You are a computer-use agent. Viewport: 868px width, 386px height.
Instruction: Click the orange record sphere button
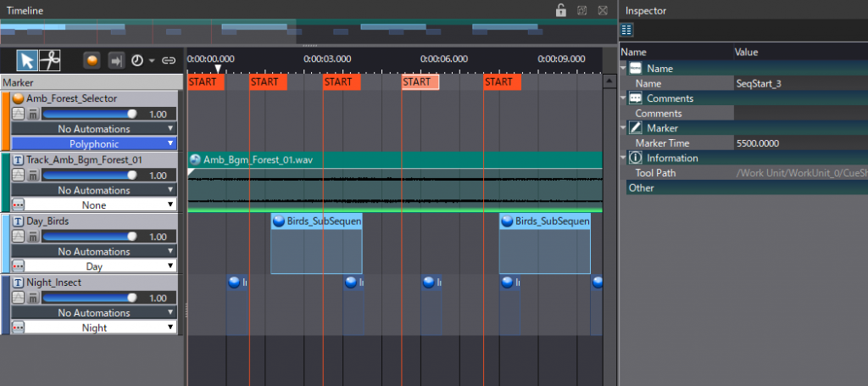point(92,60)
